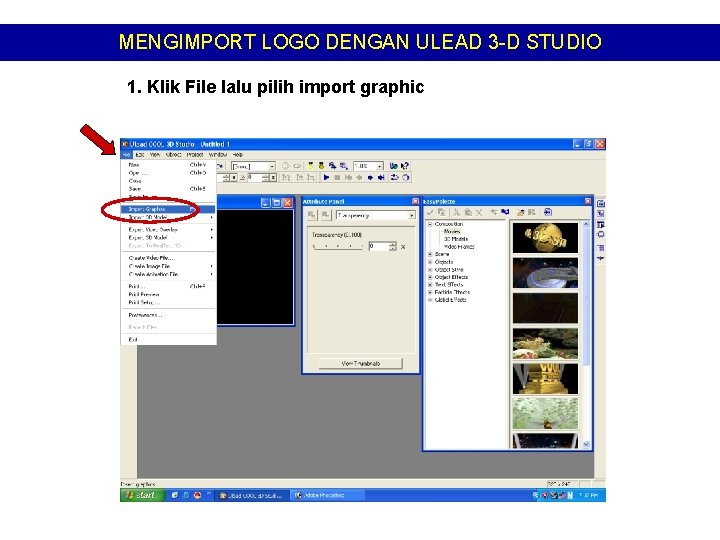Select 3D Models in EasyPalette tree
The width and height of the screenshot is (720, 540).
[x=456, y=239]
